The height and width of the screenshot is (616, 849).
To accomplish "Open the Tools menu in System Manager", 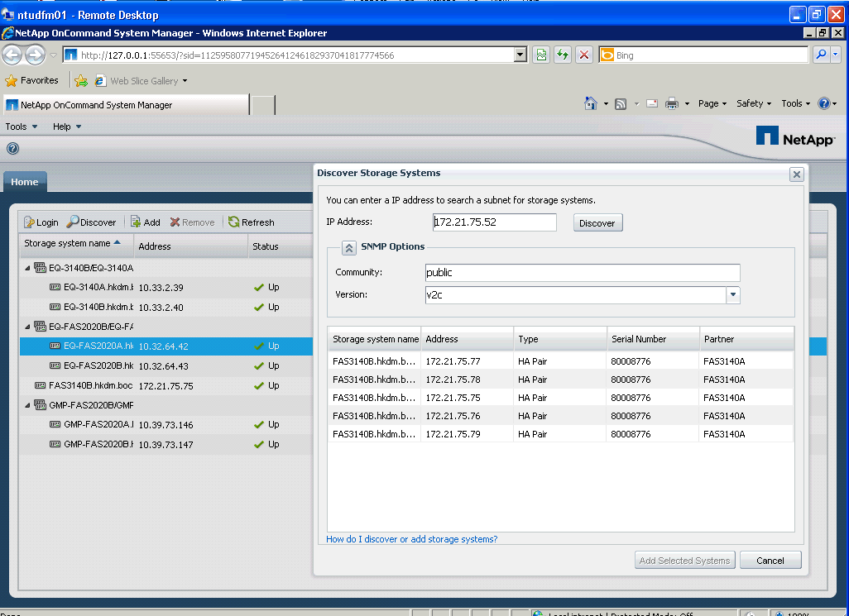I will (22, 127).
